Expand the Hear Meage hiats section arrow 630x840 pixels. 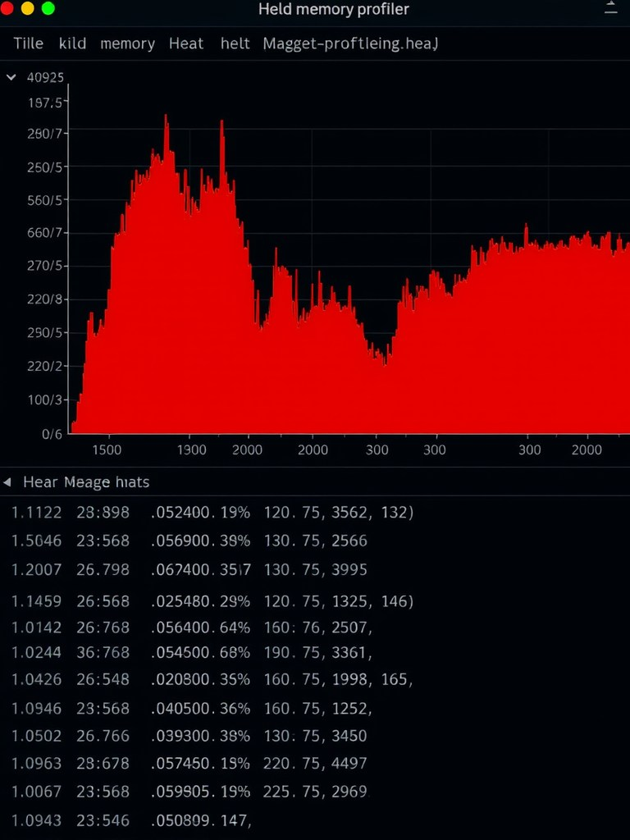[7, 482]
